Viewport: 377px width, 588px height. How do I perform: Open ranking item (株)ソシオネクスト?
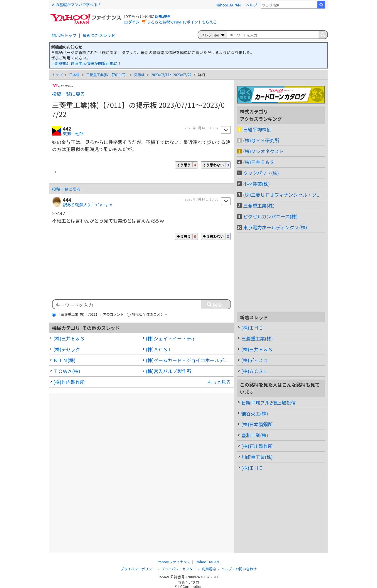coord(263,151)
